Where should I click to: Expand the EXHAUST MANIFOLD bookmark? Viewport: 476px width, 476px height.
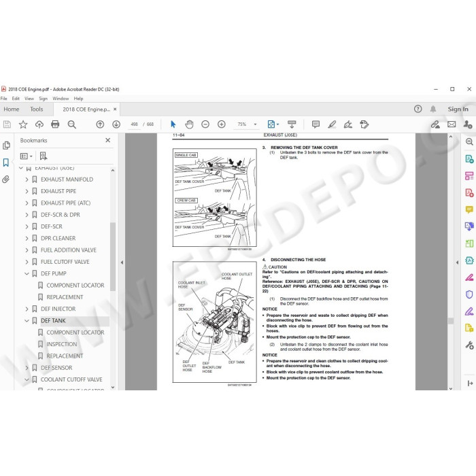point(27,180)
